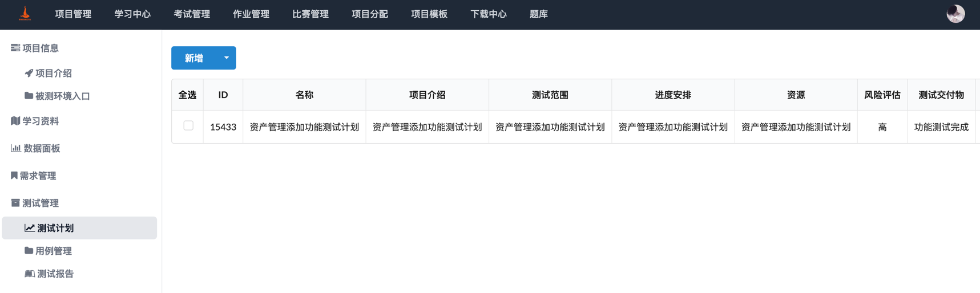The height and width of the screenshot is (293, 980).
Task: Click the archive icon beside 测试管理
Action: point(15,203)
